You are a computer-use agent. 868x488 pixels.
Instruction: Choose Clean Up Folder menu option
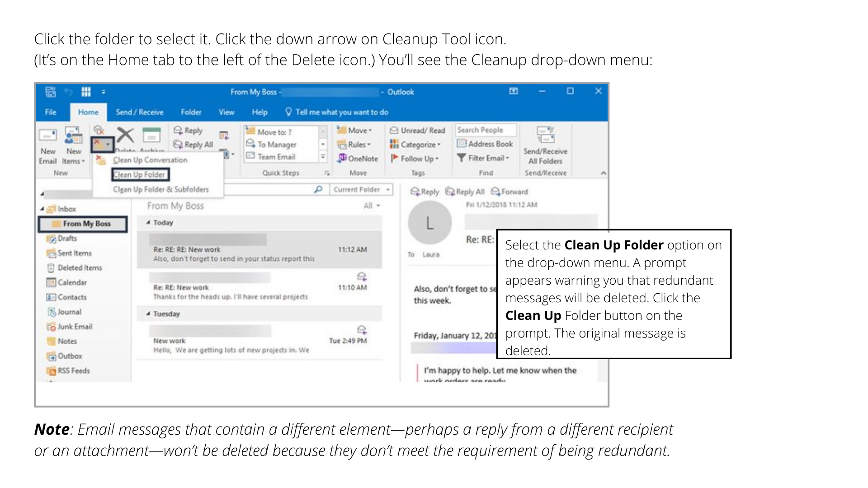click(140, 175)
